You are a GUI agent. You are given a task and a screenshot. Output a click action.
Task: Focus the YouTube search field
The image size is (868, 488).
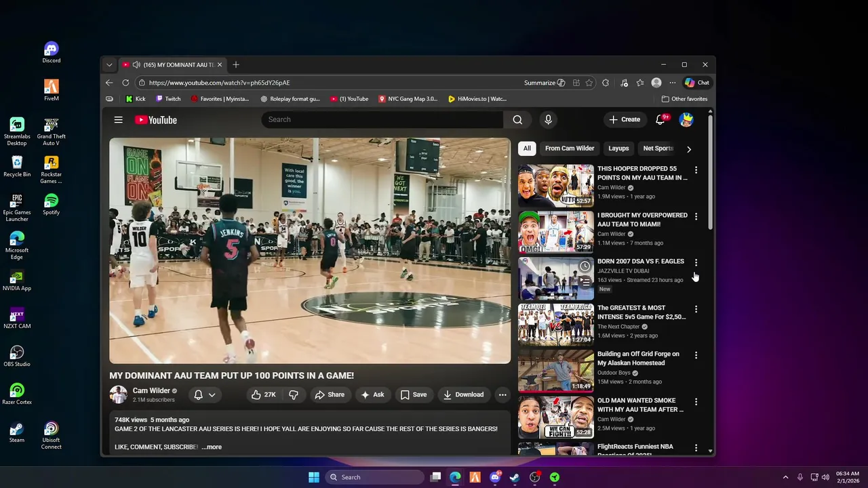[x=382, y=120]
